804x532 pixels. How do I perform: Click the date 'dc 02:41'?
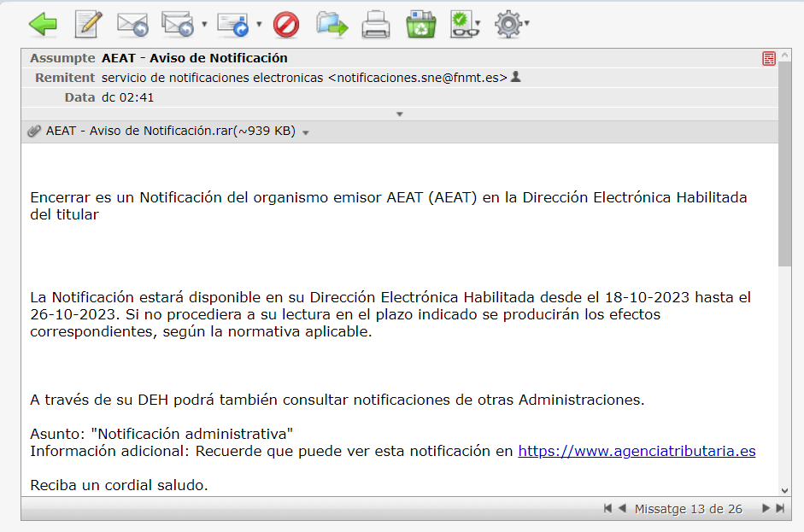pyautogui.click(x=127, y=97)
